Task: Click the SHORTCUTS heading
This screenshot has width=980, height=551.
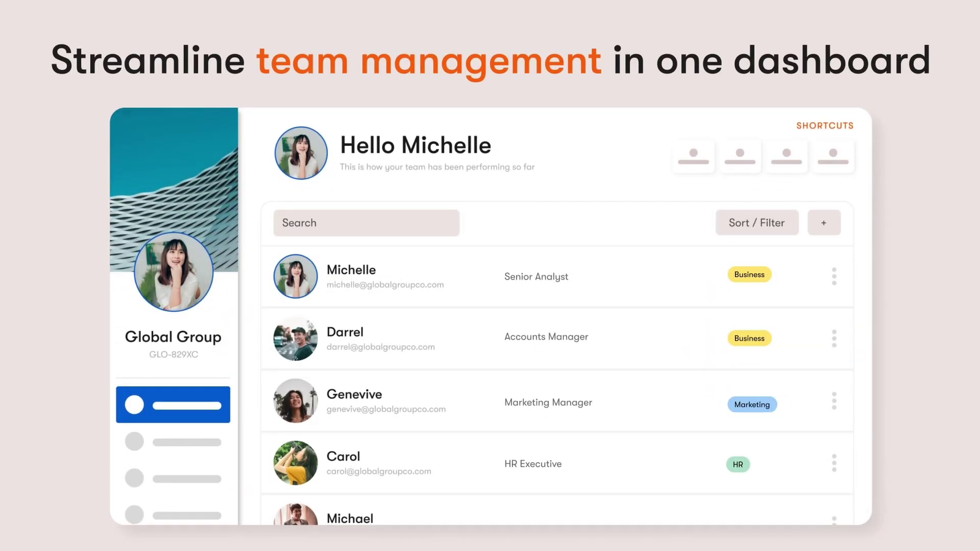Action: click(x=825, y=126)
